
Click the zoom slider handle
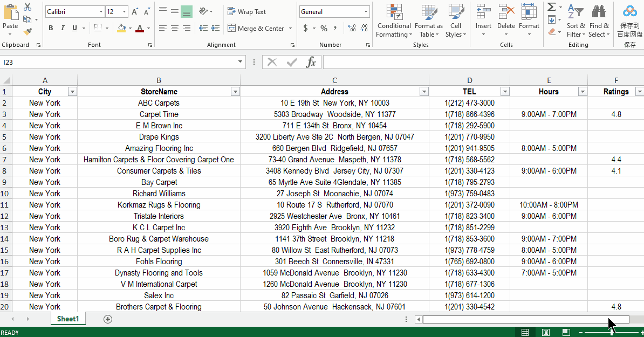612,333
